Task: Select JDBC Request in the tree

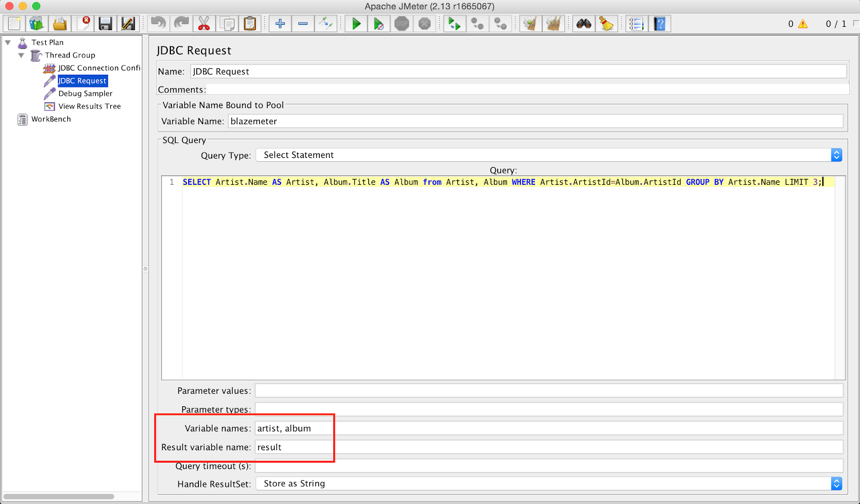Action: click(83, 81)
